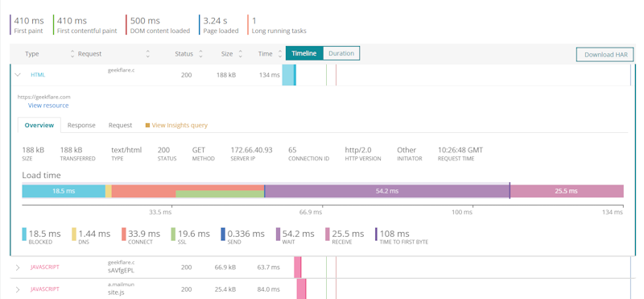Switch to Timeline view

click(304, 53)
